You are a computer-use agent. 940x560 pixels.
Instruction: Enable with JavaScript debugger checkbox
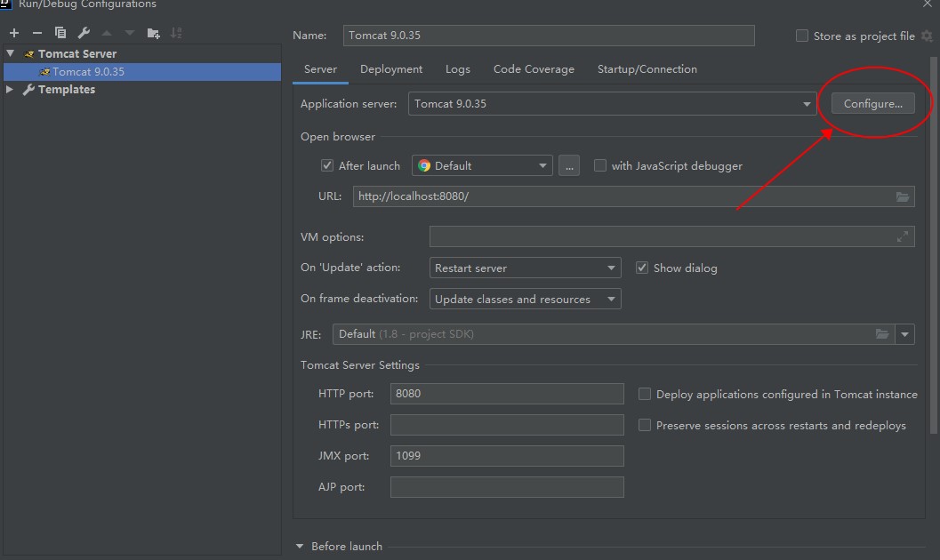pyautogui.click(x=600, y=166)
